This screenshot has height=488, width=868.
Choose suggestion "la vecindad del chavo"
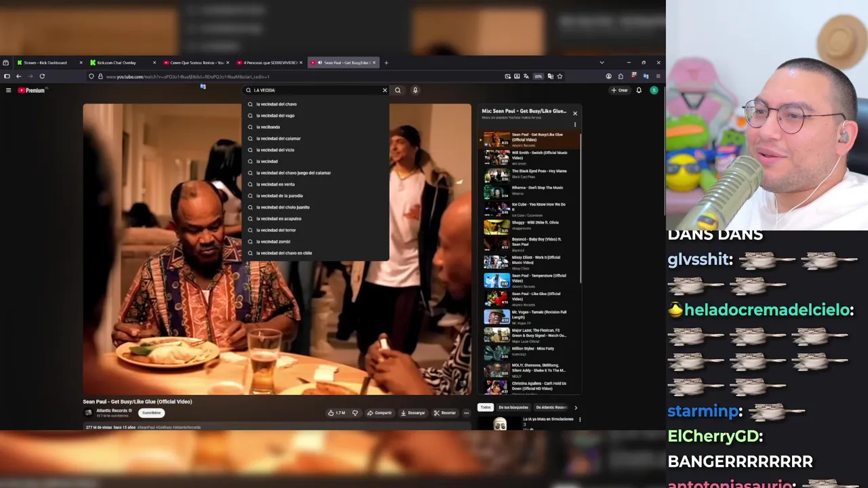point(315,104)
